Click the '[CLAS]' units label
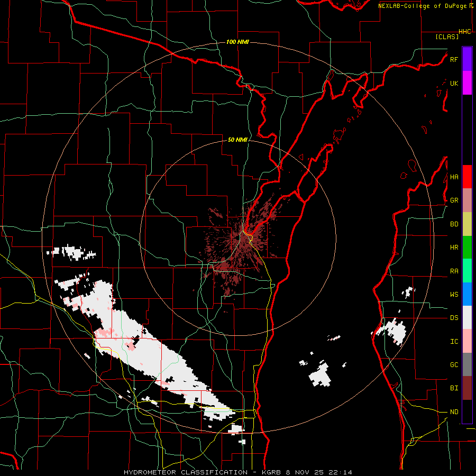 (447, 37)
